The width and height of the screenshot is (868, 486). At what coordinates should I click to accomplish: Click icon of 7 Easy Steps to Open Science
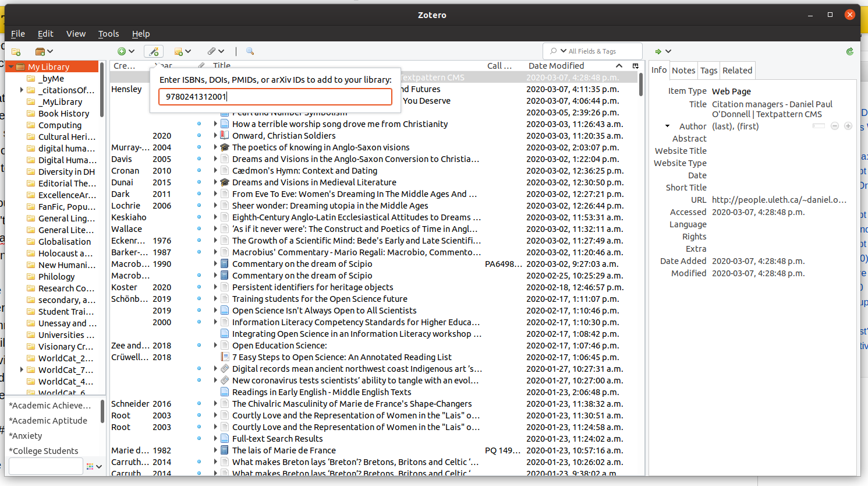pyautogui.click(x=225, y=357)
